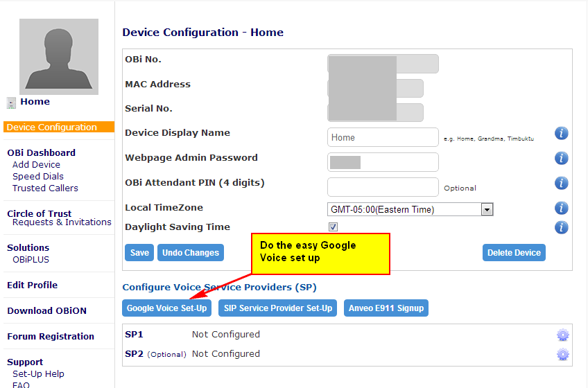Image resolution: width=588 pixels, height=388 pixels.
Task: Click info icon for Daylight Saving Time
Action: click(561, 227)
